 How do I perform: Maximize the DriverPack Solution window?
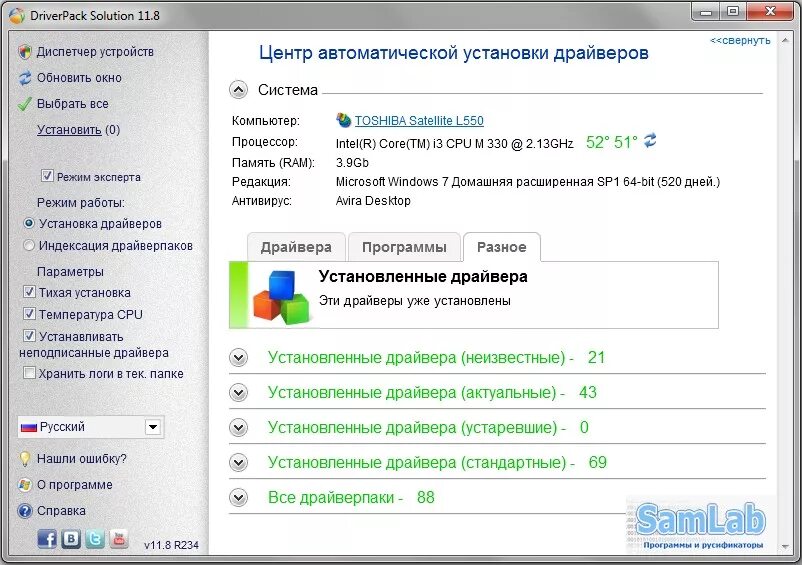coord(733,11)
